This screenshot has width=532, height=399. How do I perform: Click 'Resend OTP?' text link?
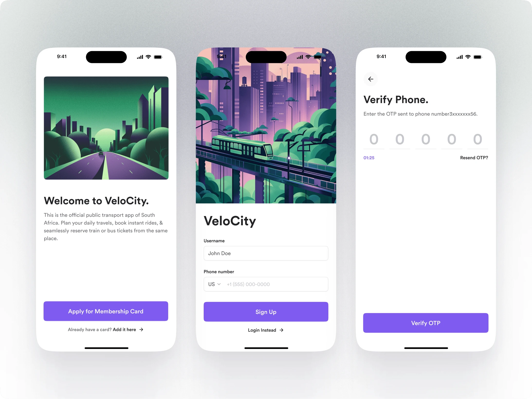(x=474, y=158)
